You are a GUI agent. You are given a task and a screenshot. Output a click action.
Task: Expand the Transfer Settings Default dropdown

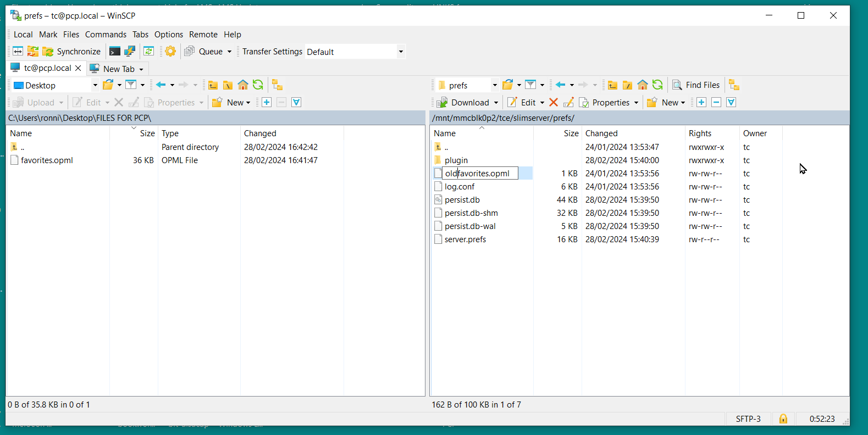pos(401,52)
